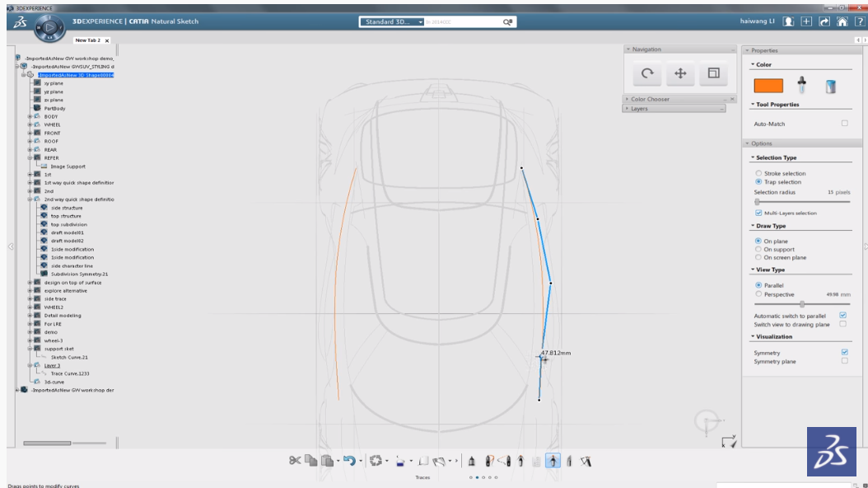868x488 pixels.
Task: Click the paint bucket icon in Color section
Action: [830, 86]
